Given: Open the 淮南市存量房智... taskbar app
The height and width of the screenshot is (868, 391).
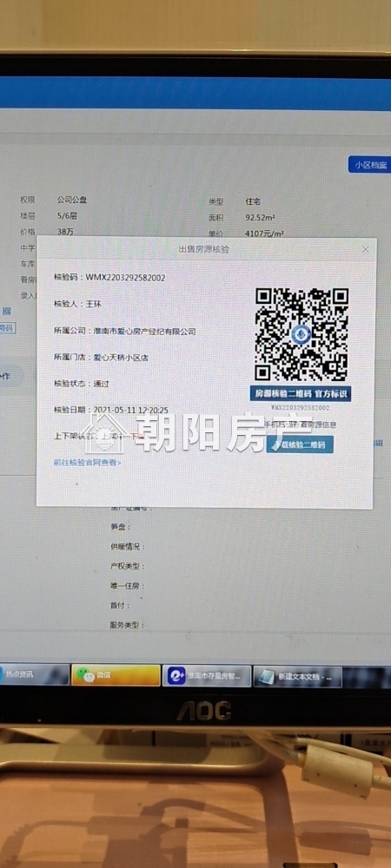Looking at the screenshot, I should pyautogui.click(x=207, y=676).
